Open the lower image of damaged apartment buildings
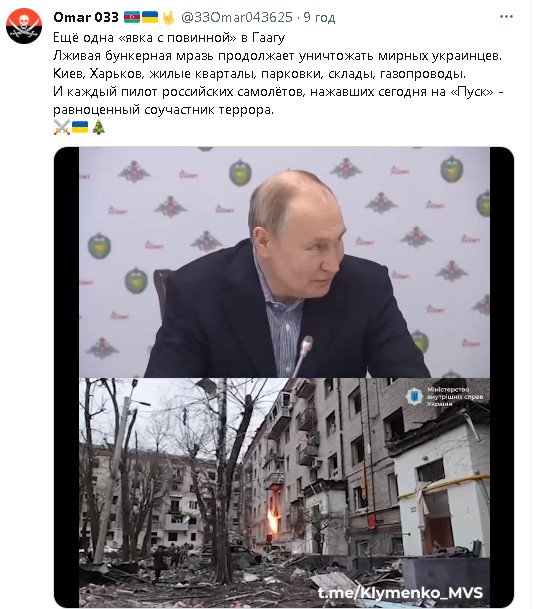This screenshot has height=609, width=543. point(284,492)
